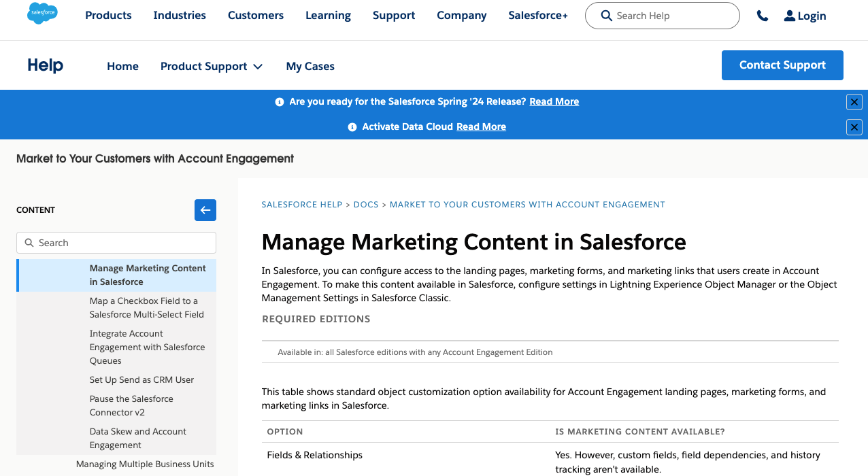Click the Required Editions heading
The image size is (868, 476).
(316, 319)
